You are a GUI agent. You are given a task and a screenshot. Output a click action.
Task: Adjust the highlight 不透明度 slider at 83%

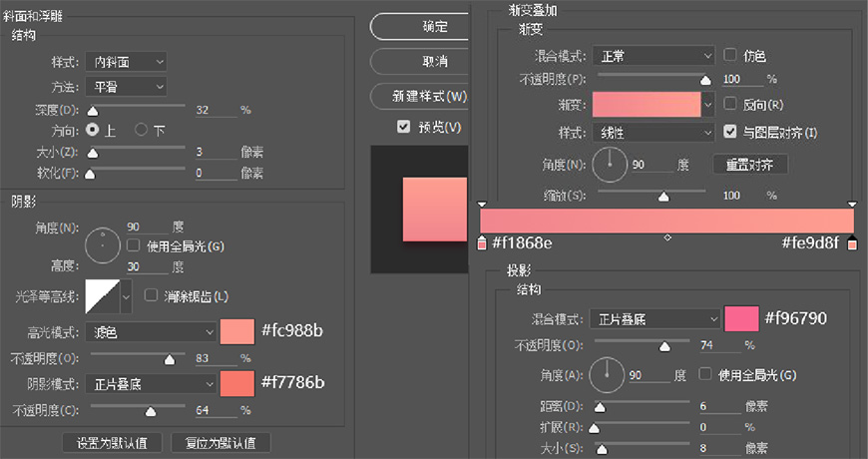(x=170, y=360)
